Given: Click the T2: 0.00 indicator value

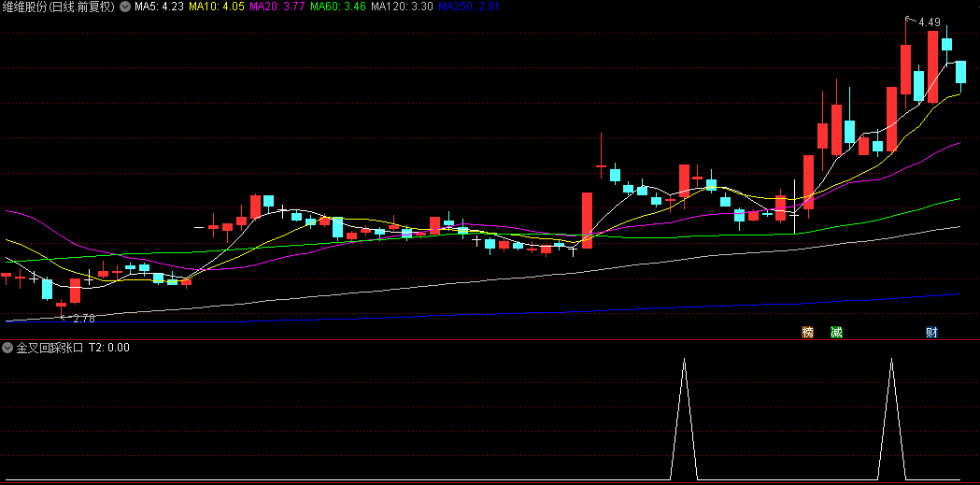Looking at the screenshot, I should point(108,349).
